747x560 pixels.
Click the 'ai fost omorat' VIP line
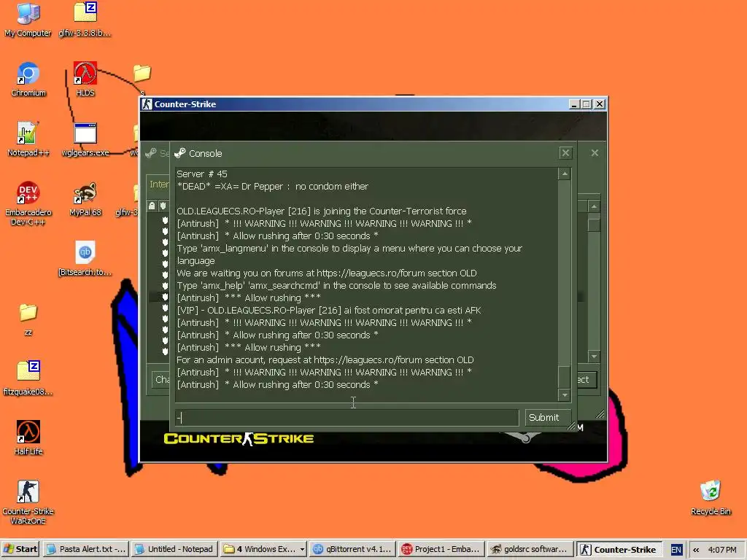point(329,310)
